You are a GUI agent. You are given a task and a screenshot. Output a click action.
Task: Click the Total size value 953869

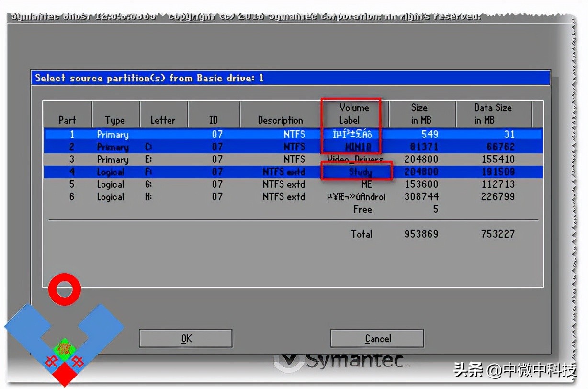click(421, 234)
